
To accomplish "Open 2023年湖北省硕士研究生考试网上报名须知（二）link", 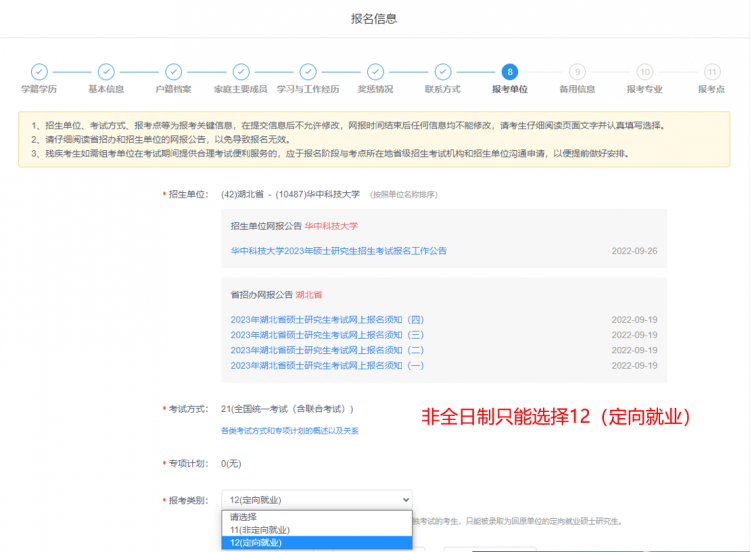I will (327, 350).
